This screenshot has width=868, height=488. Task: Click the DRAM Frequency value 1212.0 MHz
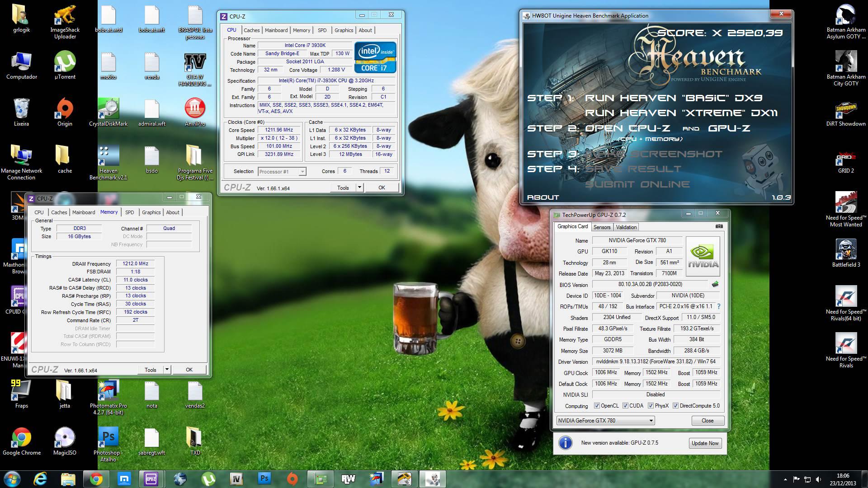click(x=135, y=263)
